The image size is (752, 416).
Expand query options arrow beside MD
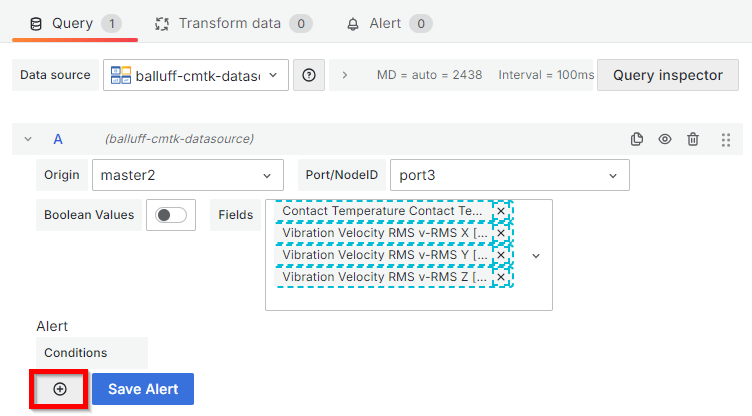[x=345, y=75]
